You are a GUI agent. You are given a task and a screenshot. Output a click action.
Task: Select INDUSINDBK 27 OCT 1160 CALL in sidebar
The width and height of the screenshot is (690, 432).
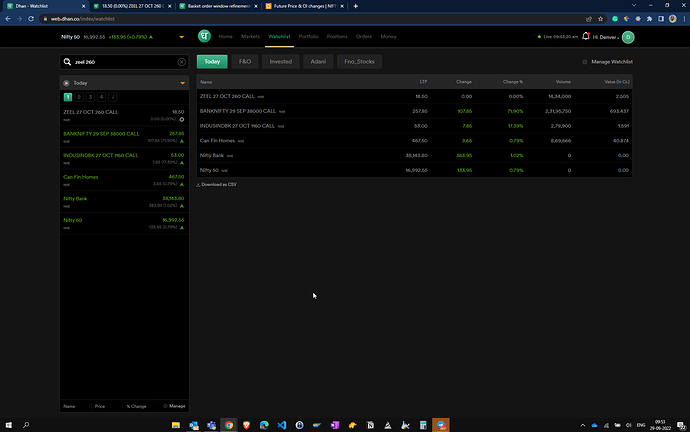(124, 158)
